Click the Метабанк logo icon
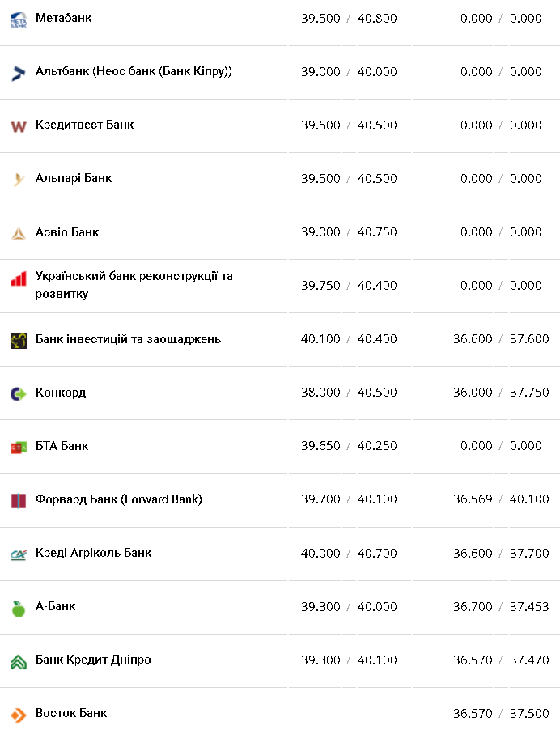560x743 pixels. pyautogui.click(x=18, y=19)
